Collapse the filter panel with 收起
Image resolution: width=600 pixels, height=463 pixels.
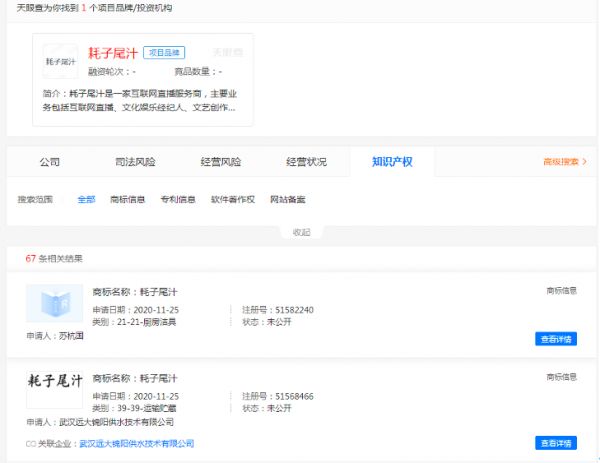point(301,232)
